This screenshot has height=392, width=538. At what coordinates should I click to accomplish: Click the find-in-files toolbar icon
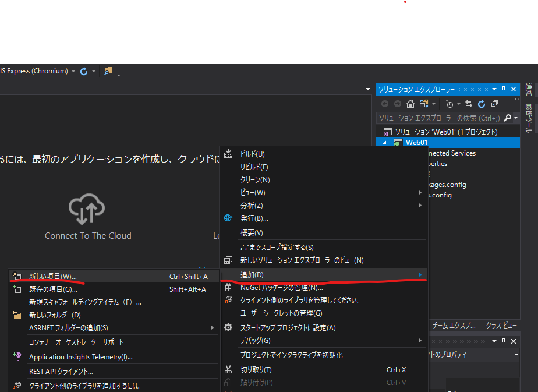tap(108, 71)
